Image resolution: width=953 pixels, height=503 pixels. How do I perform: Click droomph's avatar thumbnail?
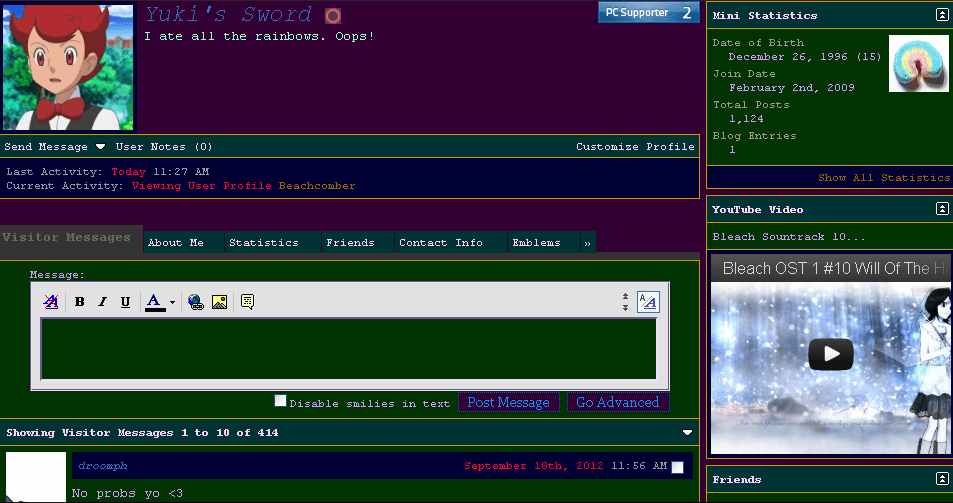click(x=36, y=477)
